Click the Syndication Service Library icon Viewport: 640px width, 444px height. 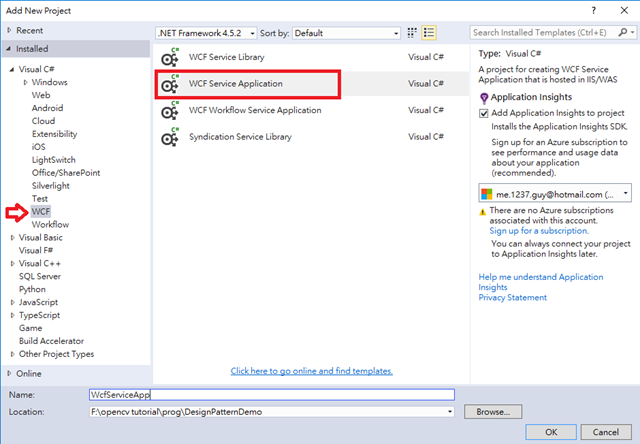coord(170,137)
